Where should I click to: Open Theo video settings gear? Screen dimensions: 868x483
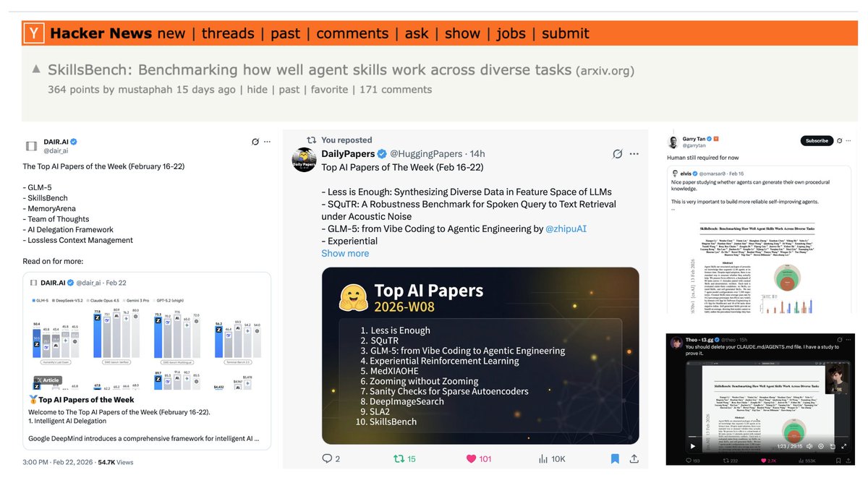point(821,446)
